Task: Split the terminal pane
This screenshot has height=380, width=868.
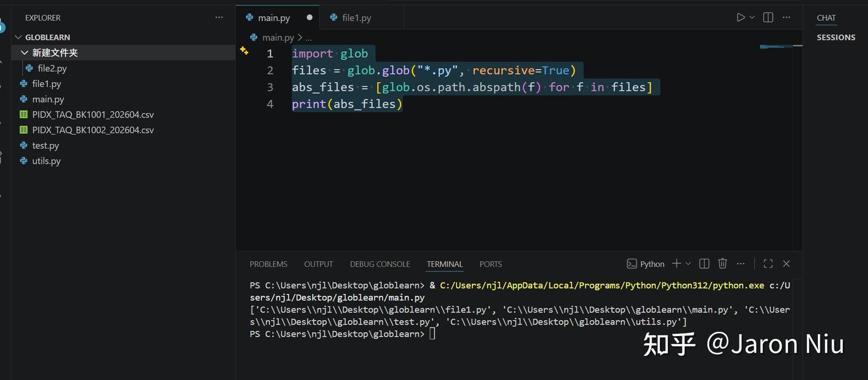Action: coord(704,264)
